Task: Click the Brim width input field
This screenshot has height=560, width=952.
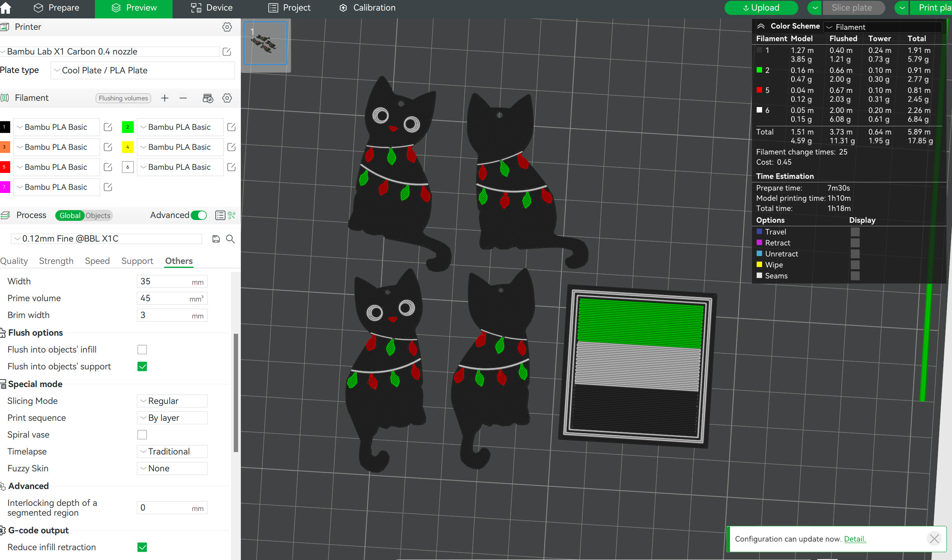Action: click(x=172, y=315)
